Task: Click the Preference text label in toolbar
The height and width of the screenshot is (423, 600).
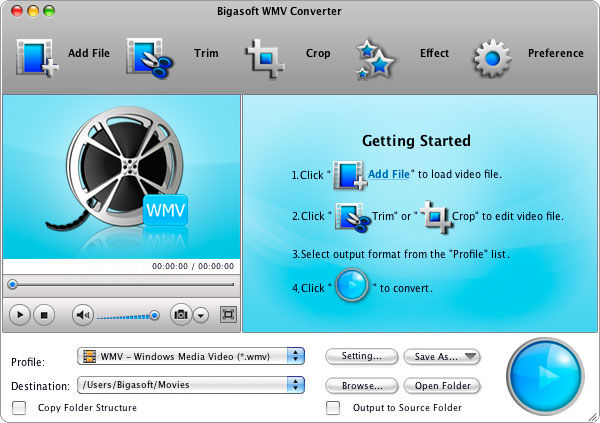Action: coord(556,53)
